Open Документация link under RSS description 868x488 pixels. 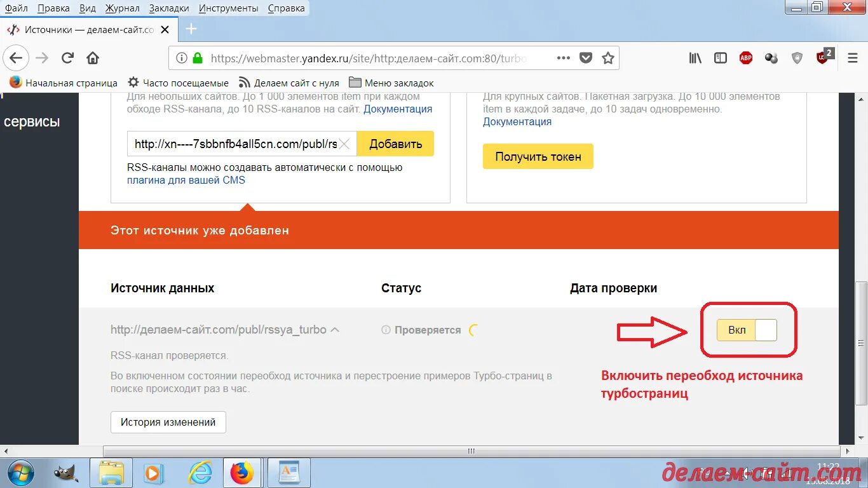coord(398,109)
